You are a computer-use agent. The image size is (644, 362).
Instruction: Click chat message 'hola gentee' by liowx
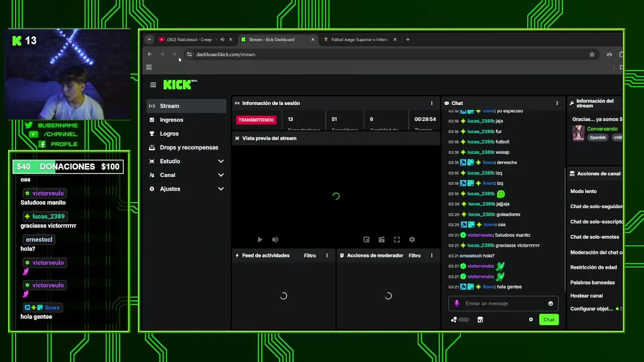tap(509, 287)
